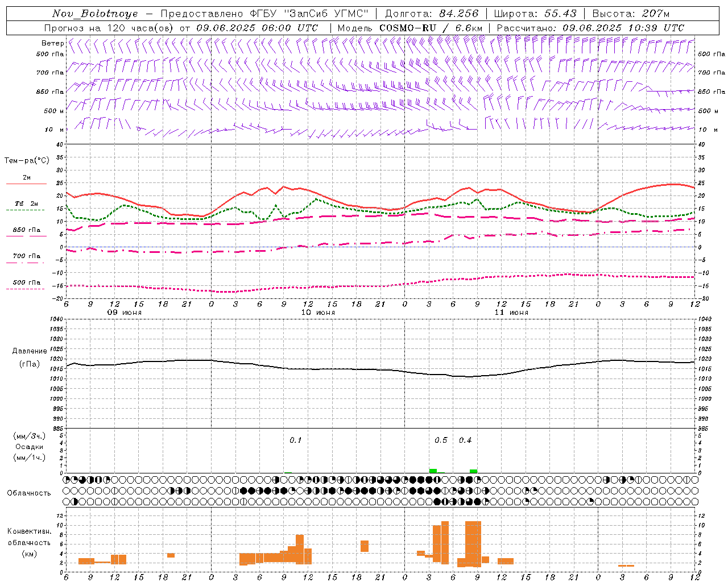The width and height of the screenshot is (728, 582).
Task: Click the Давление pressure panel label
Action: 30,351
